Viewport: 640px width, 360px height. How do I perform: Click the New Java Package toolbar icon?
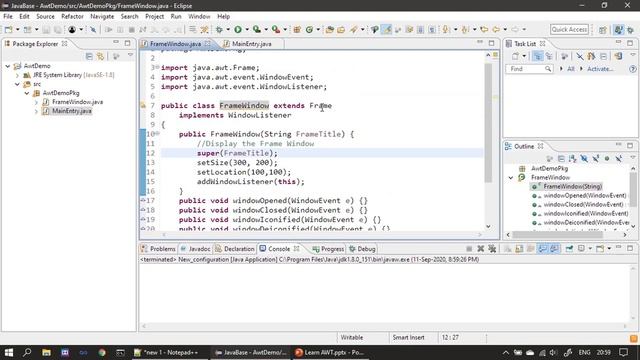(297, 29)
